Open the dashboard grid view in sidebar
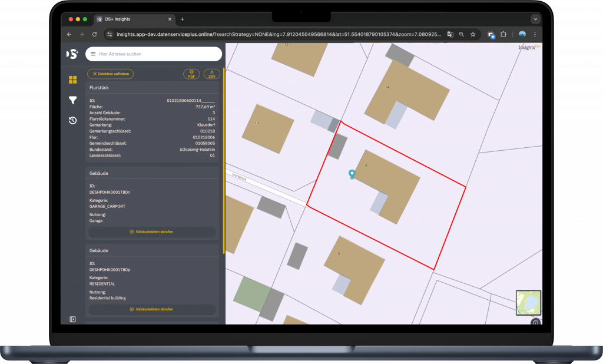Image resolution: width=603 pixels, height=364 pixels. pyautogui.click(x=72, y=80)
